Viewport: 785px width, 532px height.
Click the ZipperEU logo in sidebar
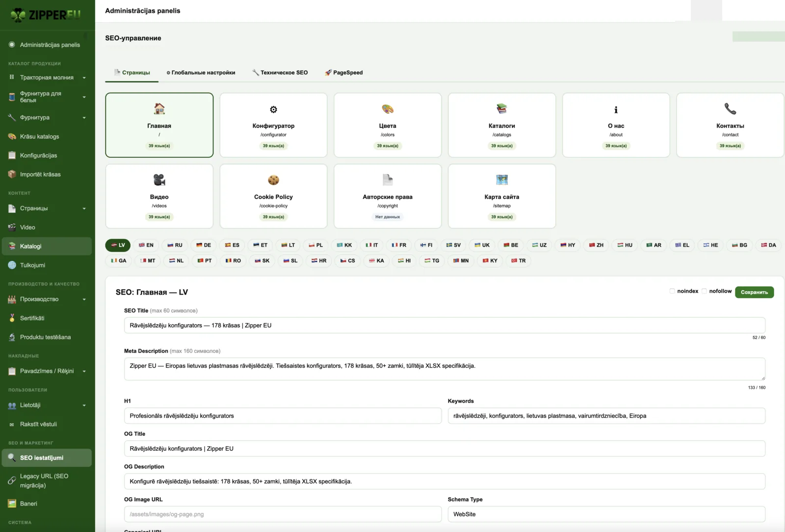tap(46, 15)
